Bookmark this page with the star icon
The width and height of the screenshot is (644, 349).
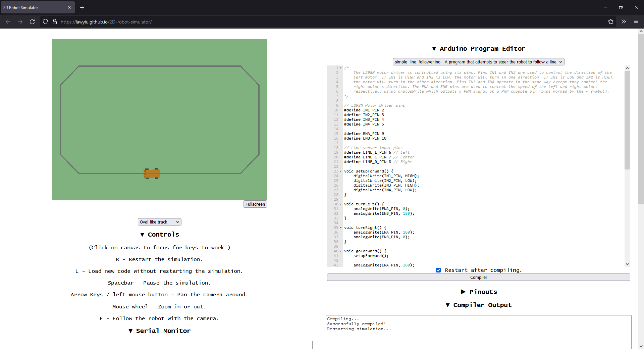coord(610,22)
